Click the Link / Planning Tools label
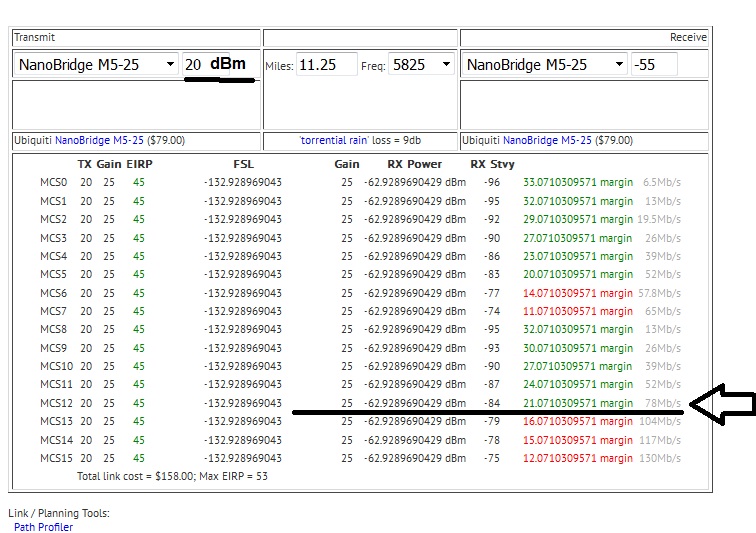 [x=59, y=513]
